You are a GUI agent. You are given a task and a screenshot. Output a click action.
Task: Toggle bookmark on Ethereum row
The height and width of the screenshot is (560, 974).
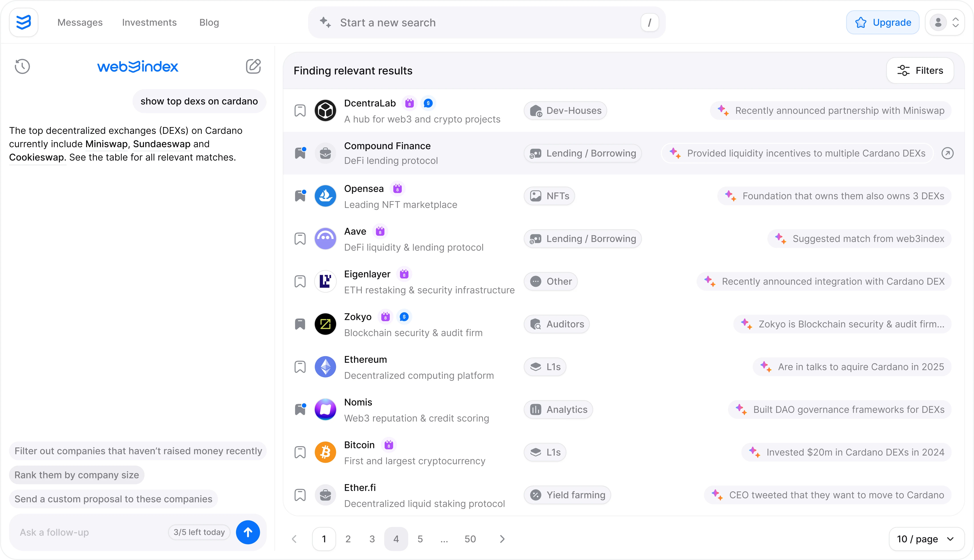pos(300,366)
